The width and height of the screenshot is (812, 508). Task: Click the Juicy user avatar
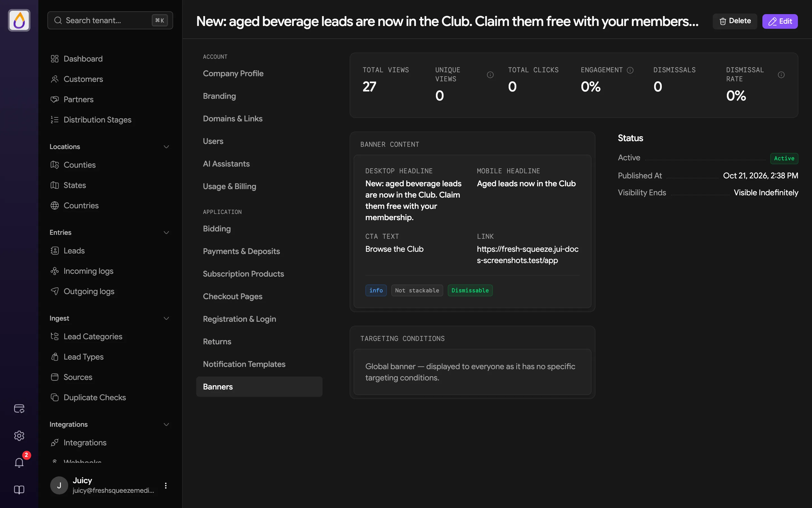(x=59, y=485)
